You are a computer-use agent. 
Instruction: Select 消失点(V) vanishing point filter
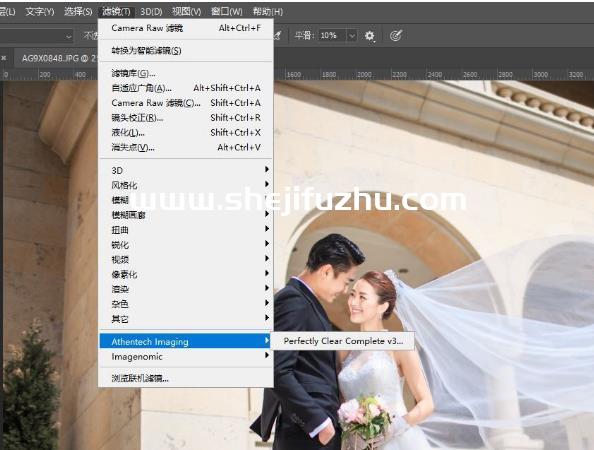click(x=186, y=147)
